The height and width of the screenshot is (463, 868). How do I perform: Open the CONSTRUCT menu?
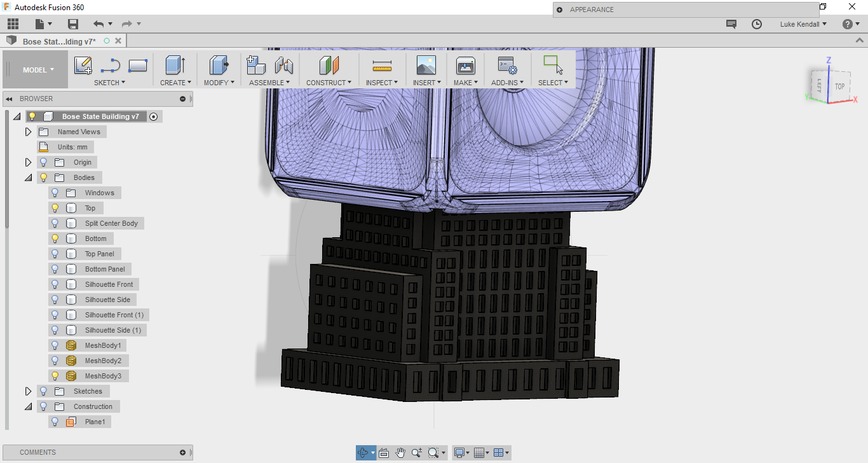(x=329, y=83)
